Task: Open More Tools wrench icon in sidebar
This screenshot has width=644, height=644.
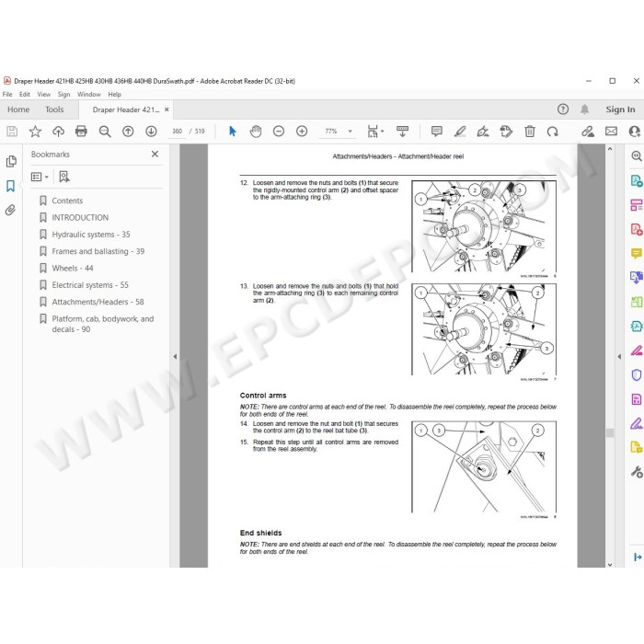Action: point(637,472)
